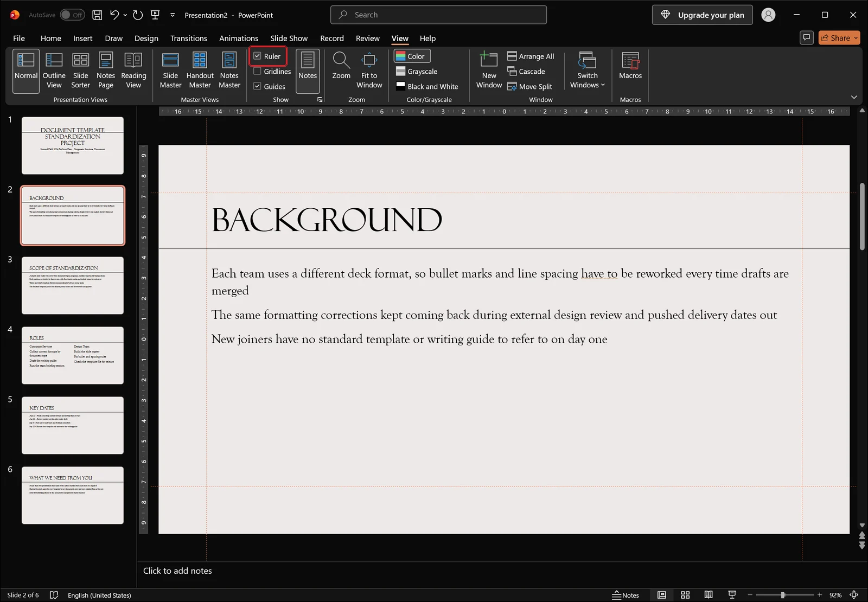The height and width of the screenshot is (602, 868).
Task: Run spell check from status bar icon
Action: (x=54, y=595)
